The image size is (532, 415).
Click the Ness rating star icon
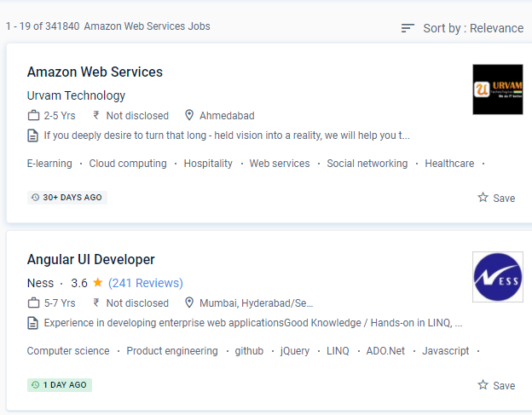tap(98, 282)
